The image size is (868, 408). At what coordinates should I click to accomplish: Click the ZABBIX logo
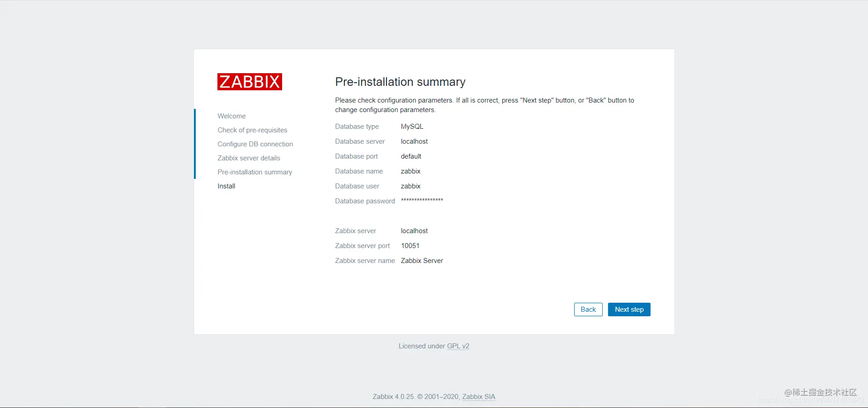(x=250, y=82)
